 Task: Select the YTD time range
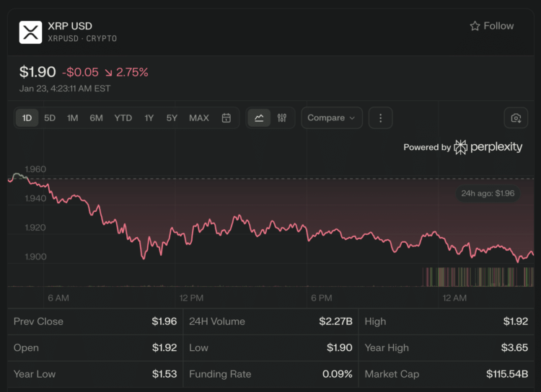click(123, 118)
